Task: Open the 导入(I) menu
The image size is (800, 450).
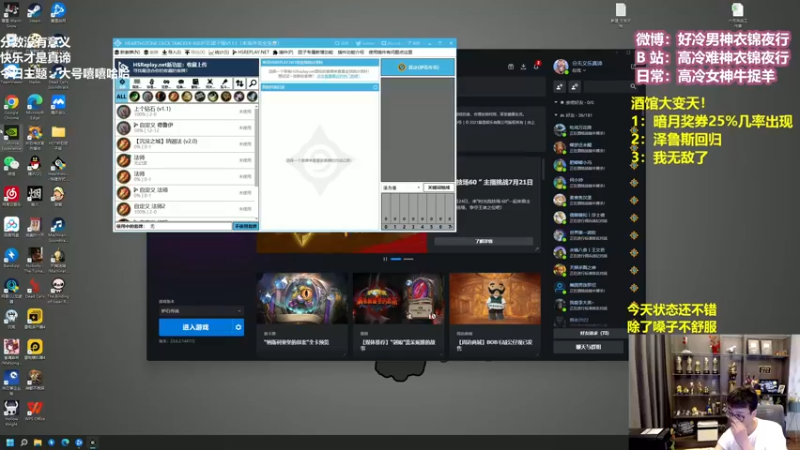Action: (x=172, y=52)
